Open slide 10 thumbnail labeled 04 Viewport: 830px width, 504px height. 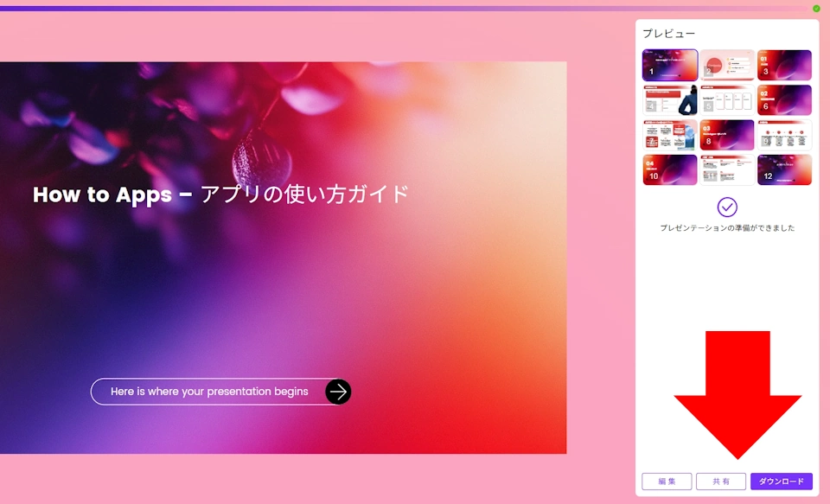(669, 170)
